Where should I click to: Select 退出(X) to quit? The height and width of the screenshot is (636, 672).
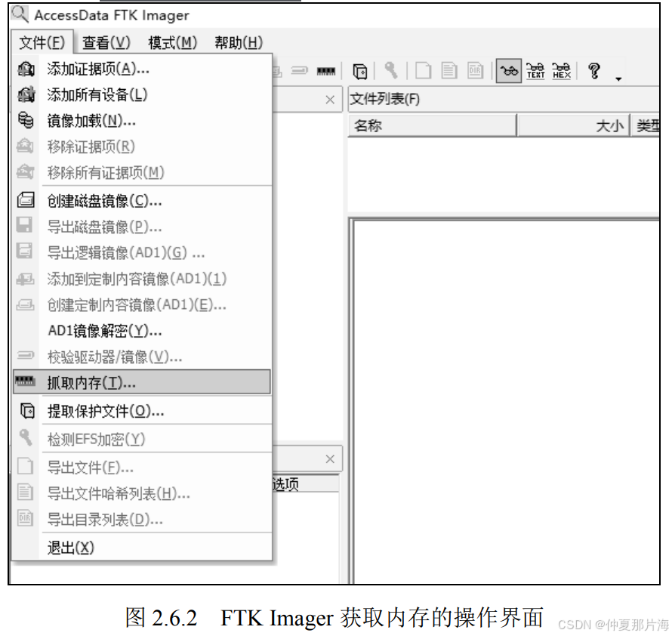[x=142, y=548]
